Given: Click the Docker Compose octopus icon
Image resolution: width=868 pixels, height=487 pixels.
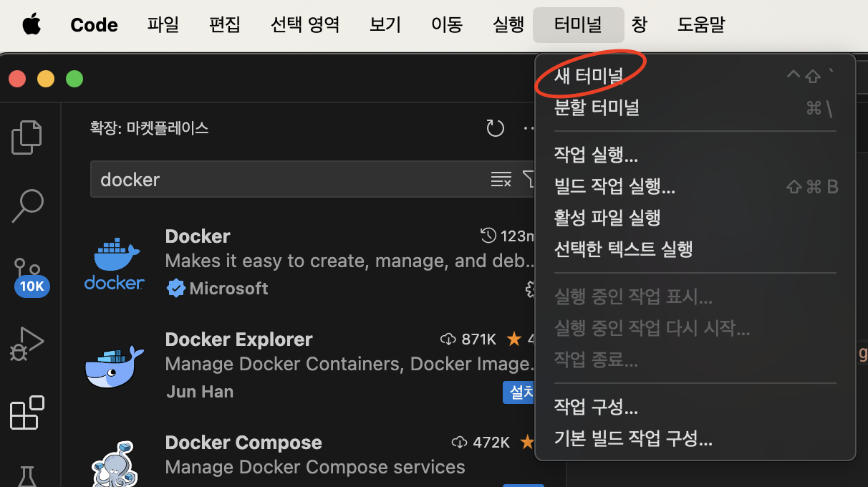Looking at the screenshot, I should pyautogui.click(x=115, y=464).
